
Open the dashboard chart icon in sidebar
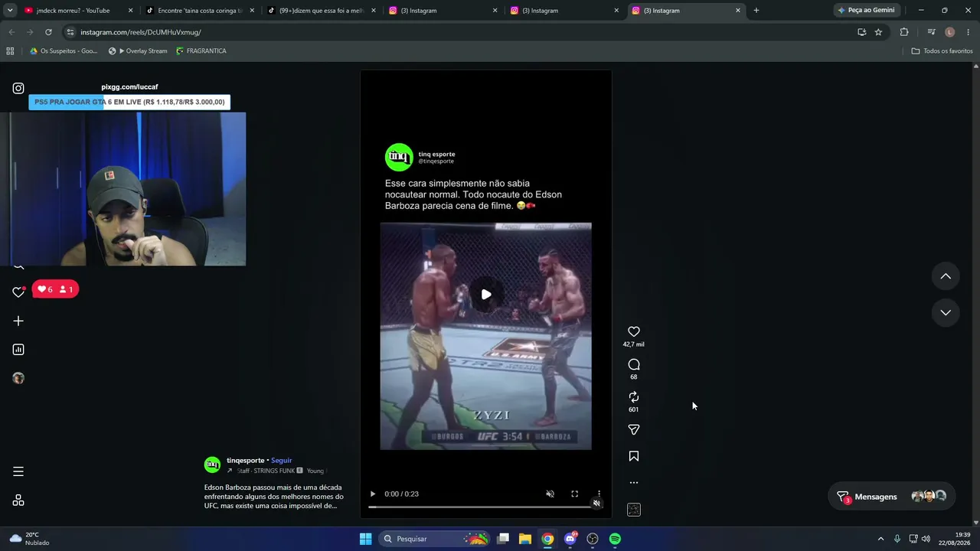coord(18,350)
